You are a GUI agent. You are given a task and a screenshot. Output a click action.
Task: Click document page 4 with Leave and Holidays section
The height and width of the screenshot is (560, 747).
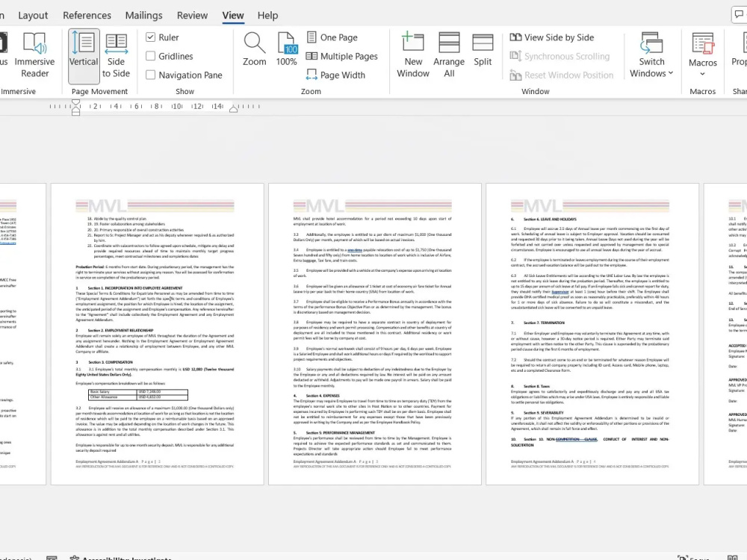(592, 334)
